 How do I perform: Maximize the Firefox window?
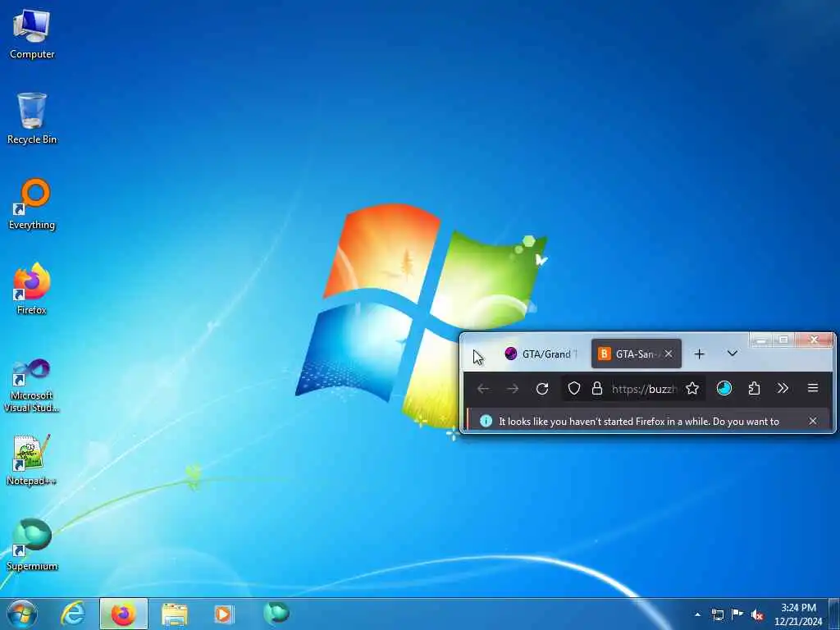click(x=783, y=340)
